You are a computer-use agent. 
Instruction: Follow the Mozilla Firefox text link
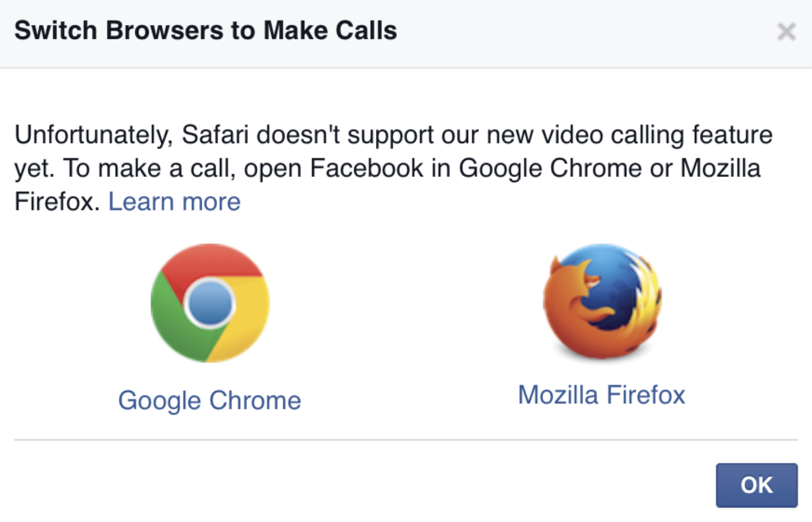(601, 395)
